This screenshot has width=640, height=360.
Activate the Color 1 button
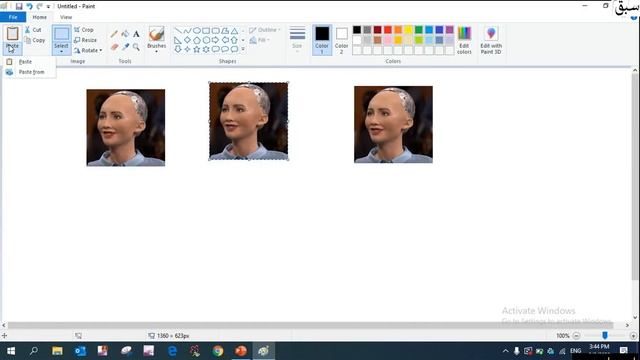coord(322,40)
